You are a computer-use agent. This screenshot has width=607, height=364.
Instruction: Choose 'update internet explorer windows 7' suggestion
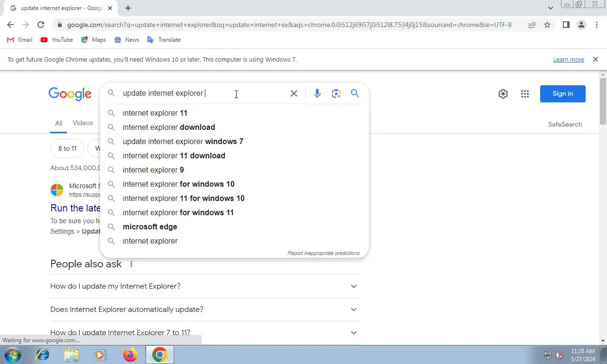[234, 141]
